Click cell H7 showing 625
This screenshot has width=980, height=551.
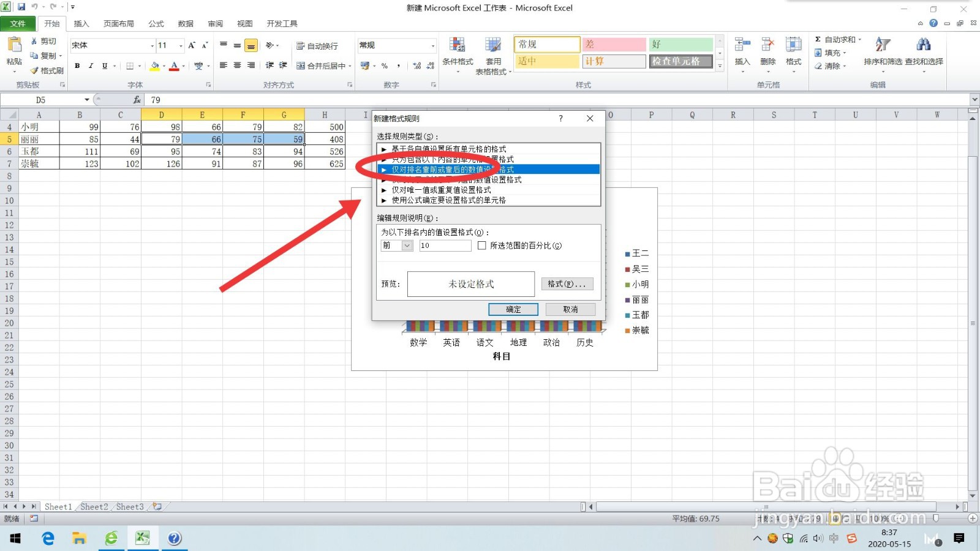325,163
